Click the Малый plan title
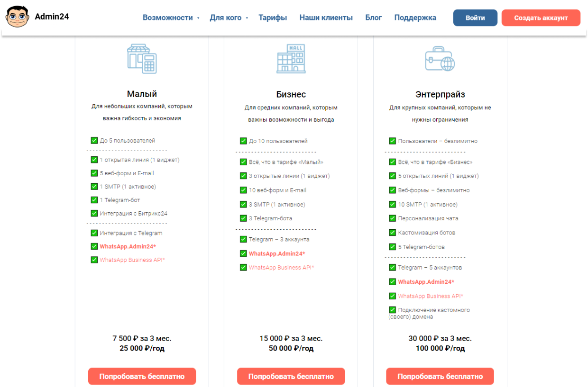Viewport: 588px width, 387px height. (x=142, y=94)
